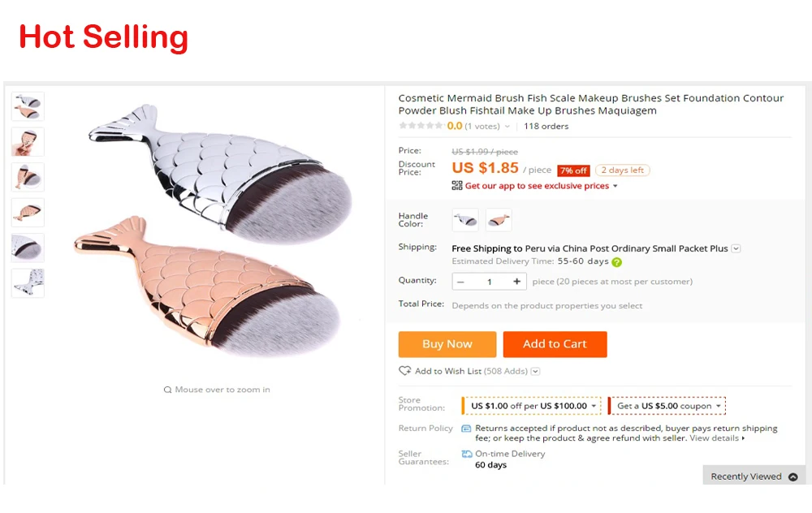
Task: Increase quantity with the plus button
Action: 516,282
